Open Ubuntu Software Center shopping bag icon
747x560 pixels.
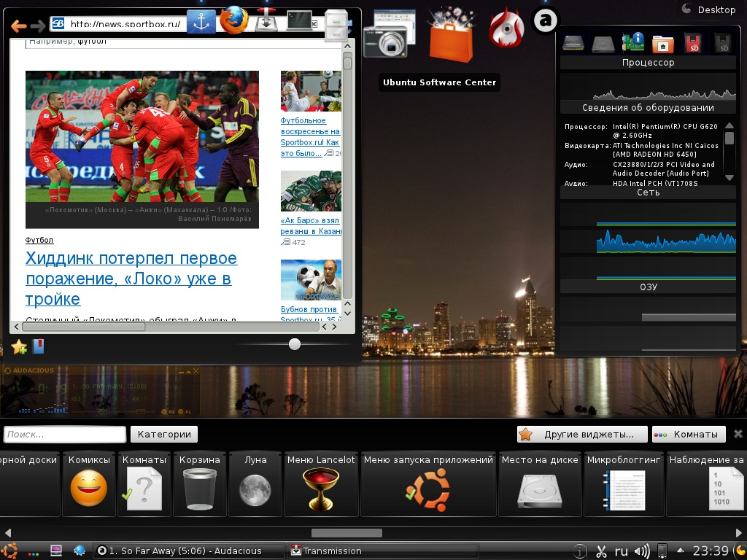point(451,35)
